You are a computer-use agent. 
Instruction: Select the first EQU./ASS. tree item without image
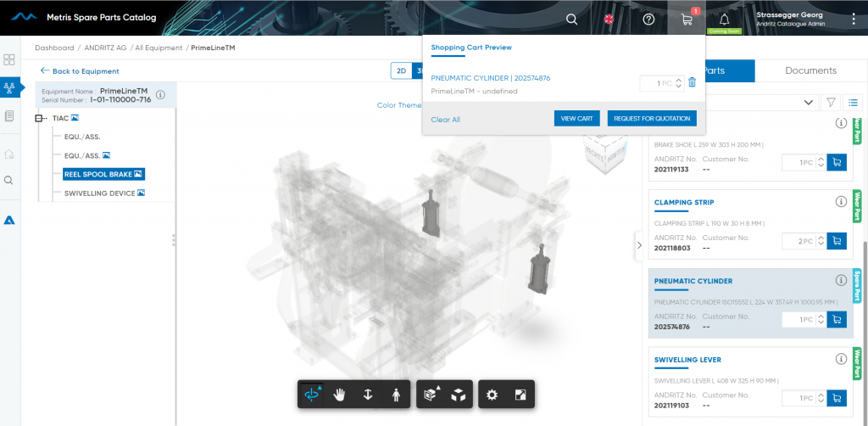(x=82, y=137)
